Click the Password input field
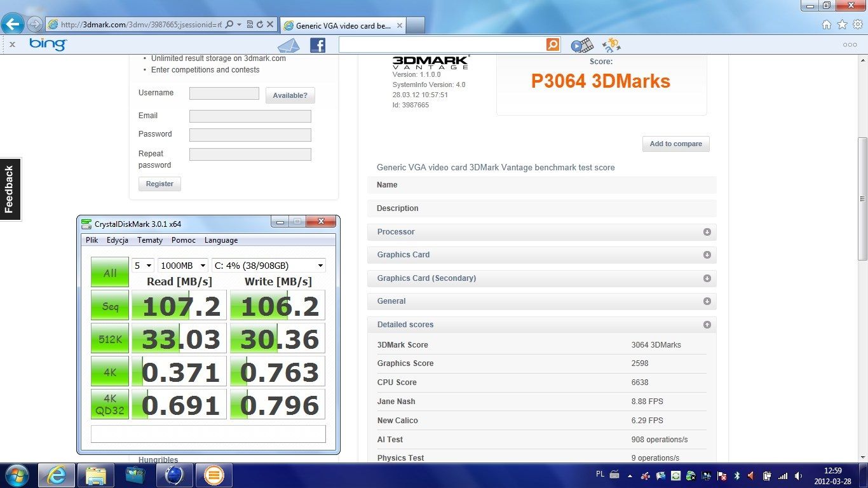Screen dimensions: 868x488 [250, 135]
